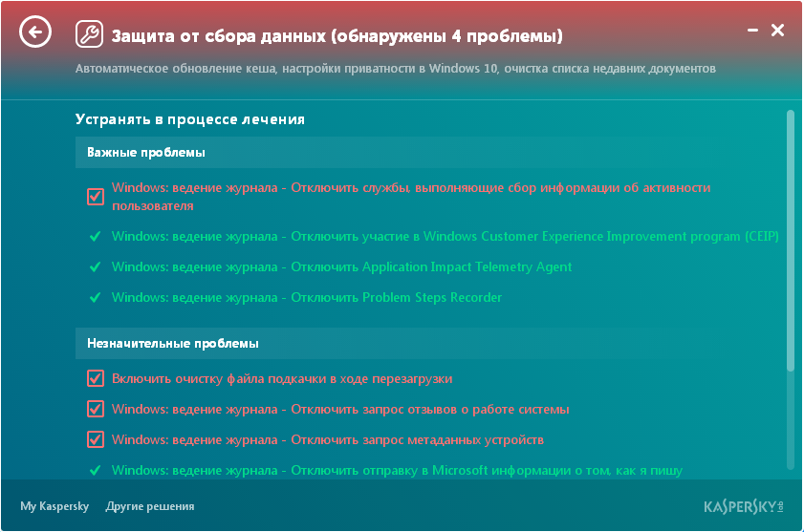Click green checkmark next to CEIP entry

[95, 236]
